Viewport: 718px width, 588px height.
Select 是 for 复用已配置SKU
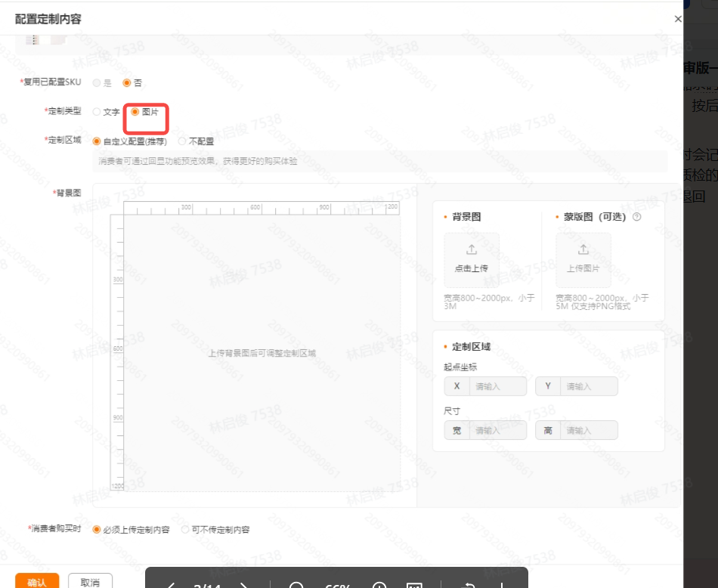96,82
